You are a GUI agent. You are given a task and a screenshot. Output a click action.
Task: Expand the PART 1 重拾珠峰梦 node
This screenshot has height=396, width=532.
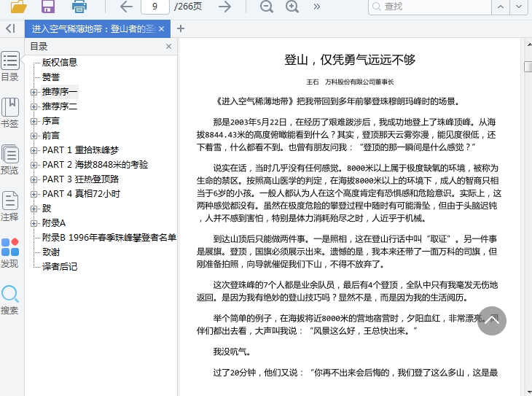34,150
